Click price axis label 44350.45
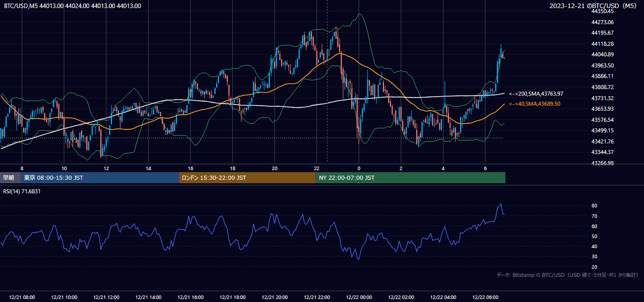644x302 pixels. pyautogui.click(x=602, y=11)
